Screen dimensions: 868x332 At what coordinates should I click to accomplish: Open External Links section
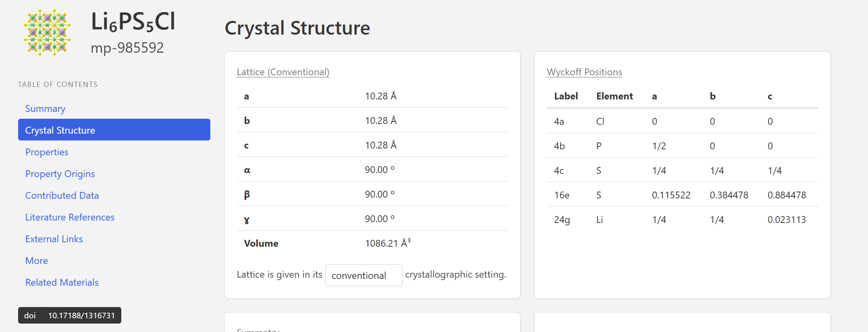point(54,239)
